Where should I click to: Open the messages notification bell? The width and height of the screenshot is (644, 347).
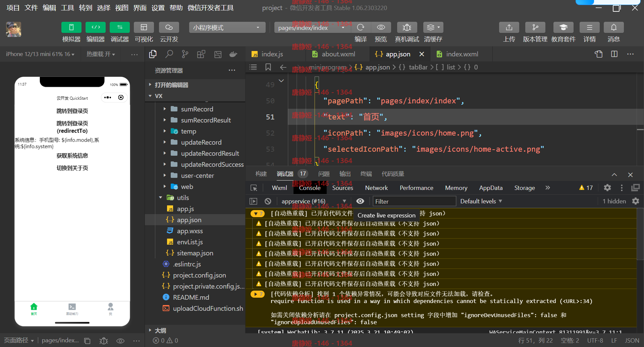pyautogui.click(x=614, y=28)
